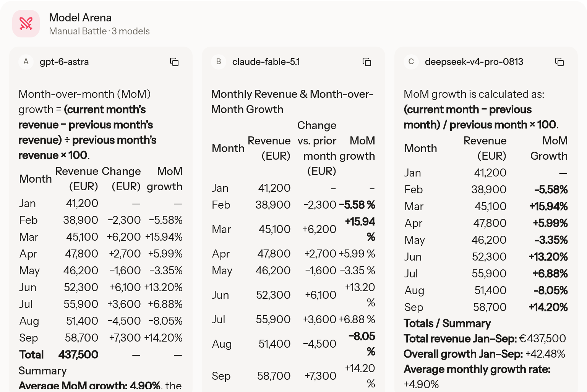Click the Monthly Revenue heading in panel B
This screenshot has height=392, width=587.
292,102
